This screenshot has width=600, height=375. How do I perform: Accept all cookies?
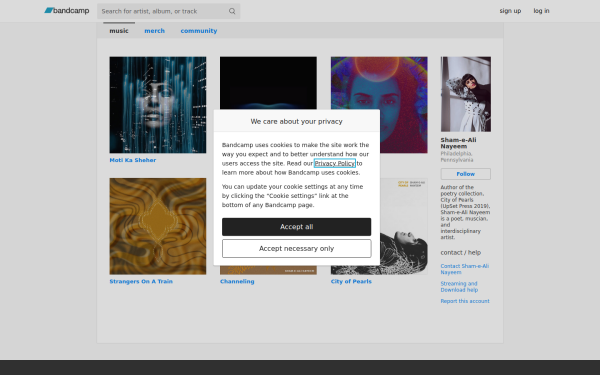[297, 227]
